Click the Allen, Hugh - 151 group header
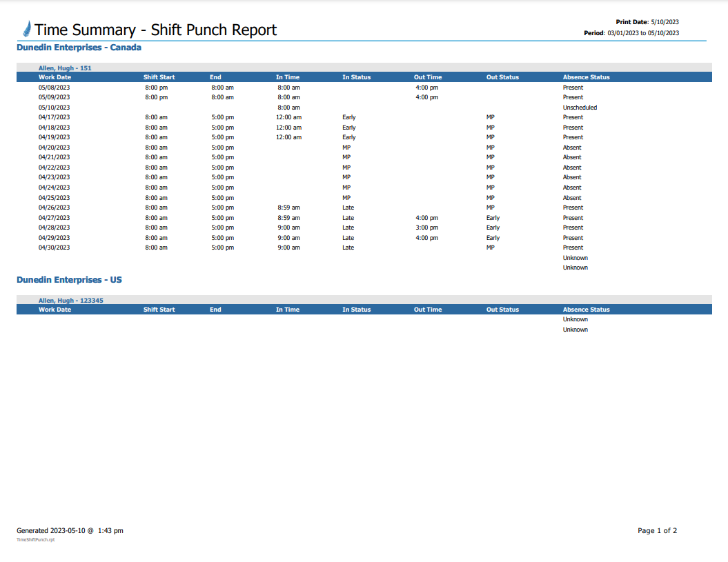 [x=65, y=68]
